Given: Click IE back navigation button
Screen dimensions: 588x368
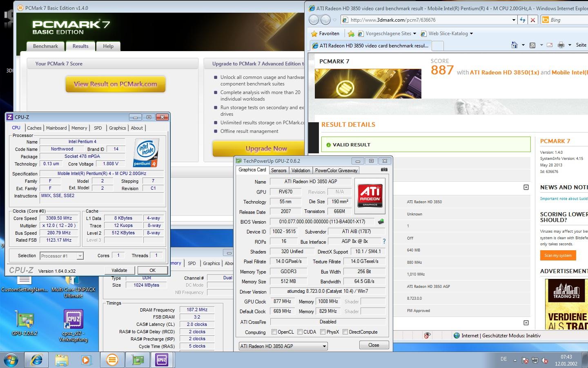Looking at the screenshot, I should click(x=314, y=20).
